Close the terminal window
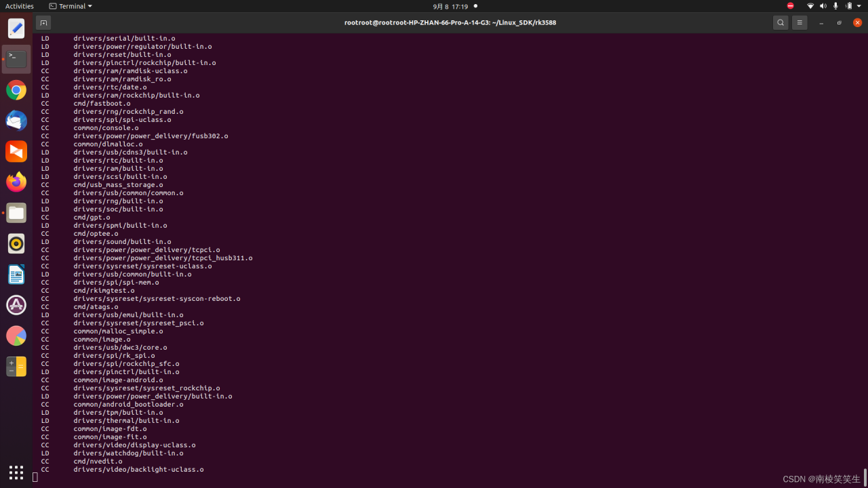The width and height of the screenshot is (868, 488). click(x=858, y=22)
